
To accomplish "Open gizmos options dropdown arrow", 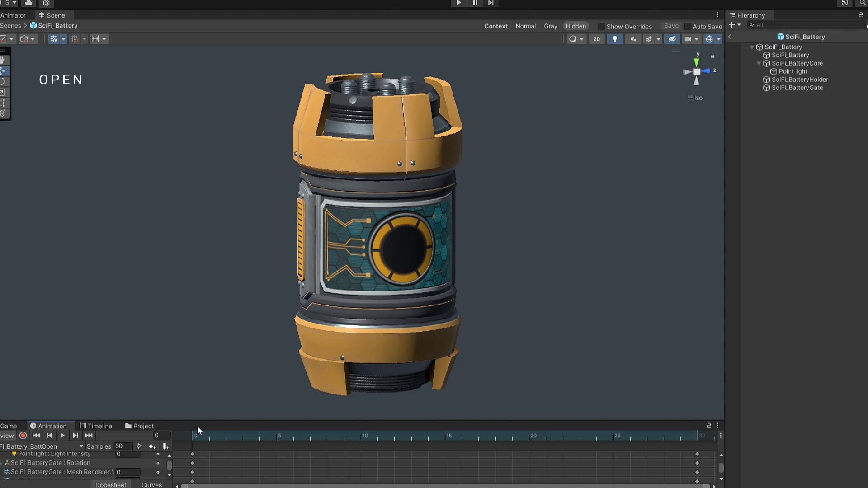I will tap(719, 39).
